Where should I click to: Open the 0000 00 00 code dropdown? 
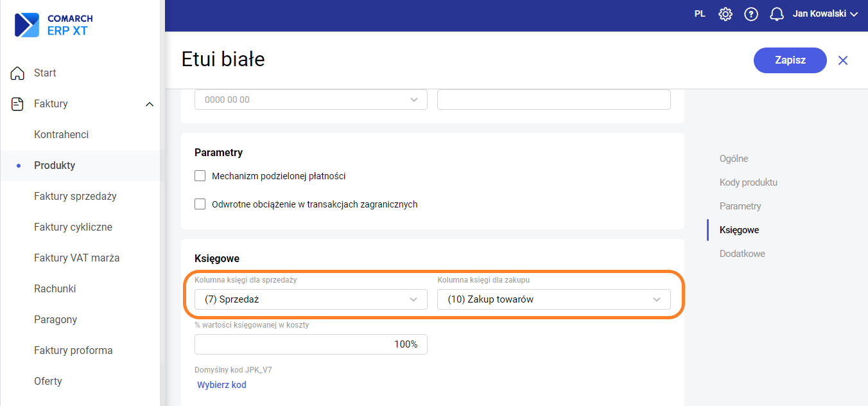tap(311, 100)
